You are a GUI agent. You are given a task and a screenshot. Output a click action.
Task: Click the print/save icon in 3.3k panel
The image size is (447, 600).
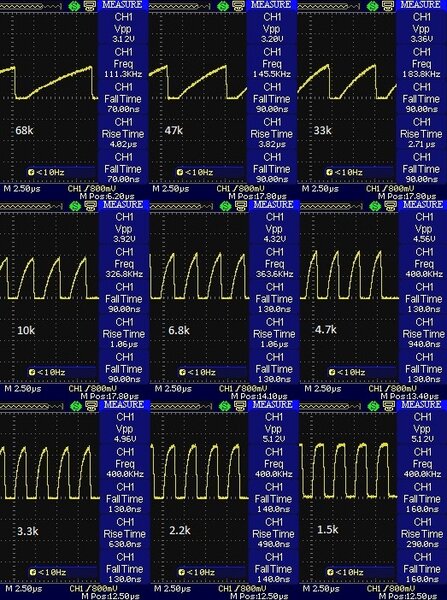pyautogui.click(x=91, y=406)
